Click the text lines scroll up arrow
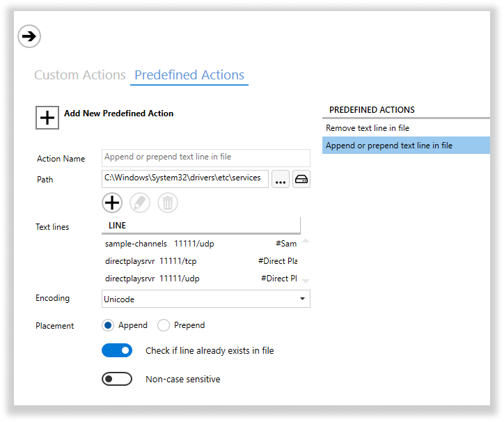 tap(306, 240)
